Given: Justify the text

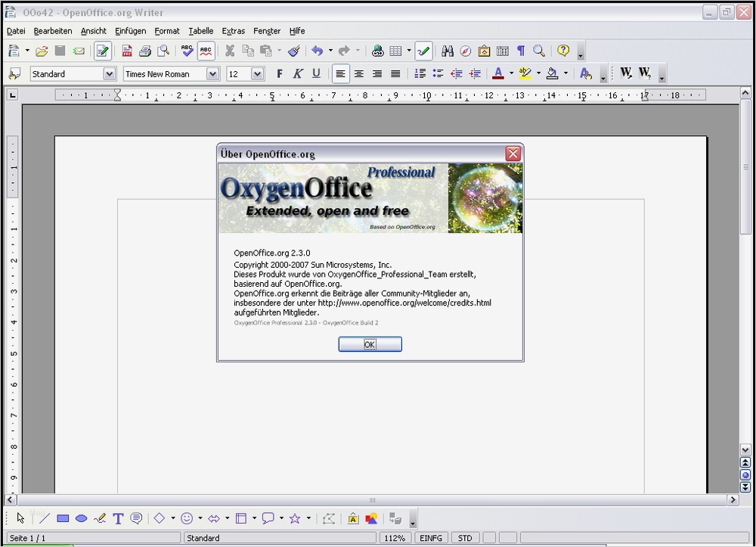Looking at the screenshot, I should click(x=395, y=74).
